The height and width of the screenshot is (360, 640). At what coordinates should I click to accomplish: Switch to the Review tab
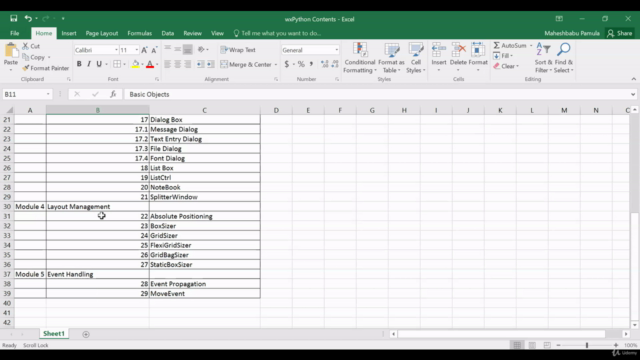(192, 33)
